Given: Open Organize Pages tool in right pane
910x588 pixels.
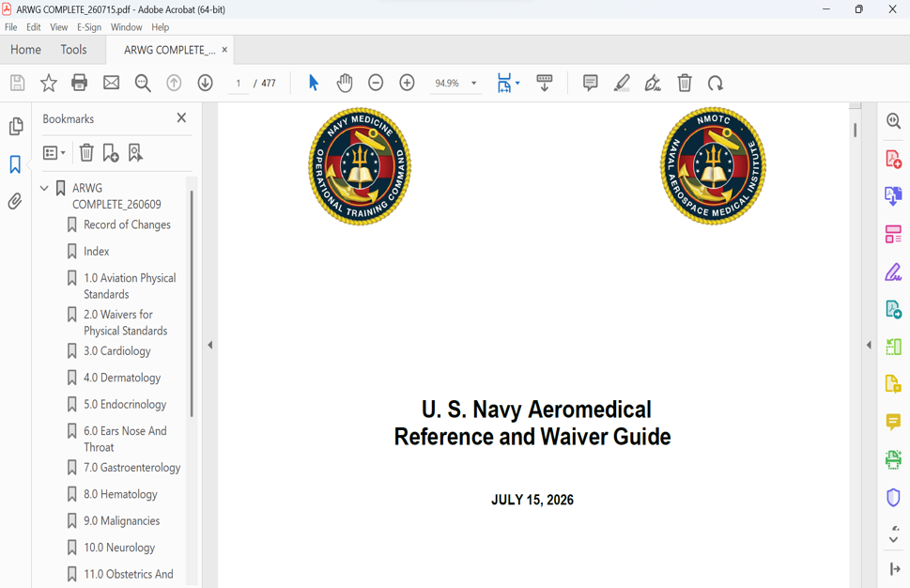Looking at the screenshot, I should click(x=894, y=234).
